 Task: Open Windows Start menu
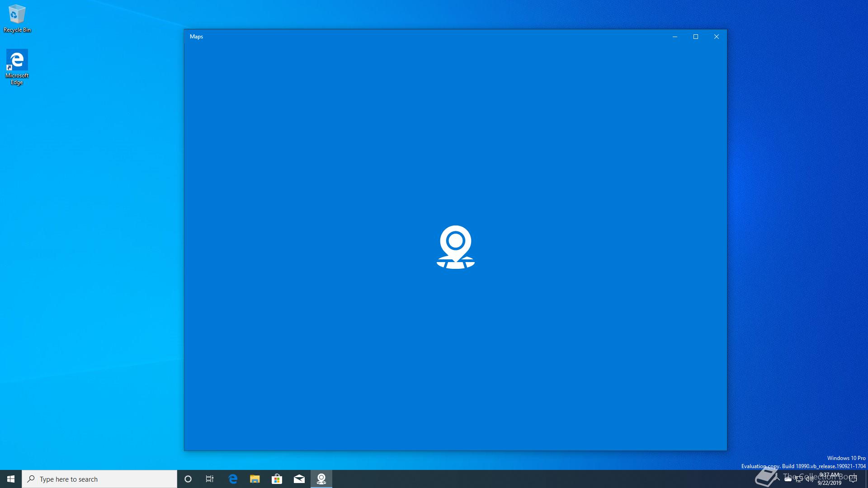coord(11,479)
